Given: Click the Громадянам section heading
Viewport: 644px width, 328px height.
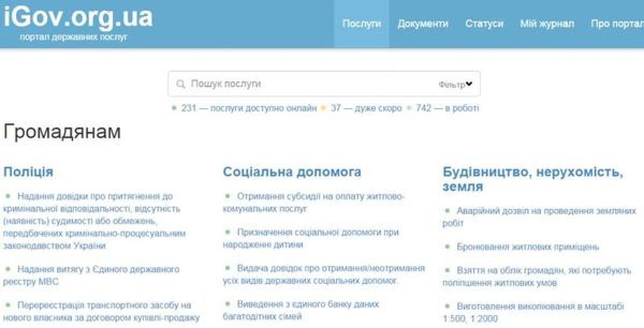Looking at the screenshot, I should click(x=62, y=132).
